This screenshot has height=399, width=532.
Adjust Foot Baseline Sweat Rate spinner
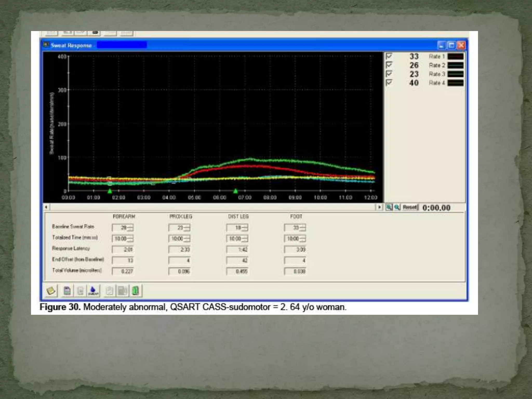(303, 228)
